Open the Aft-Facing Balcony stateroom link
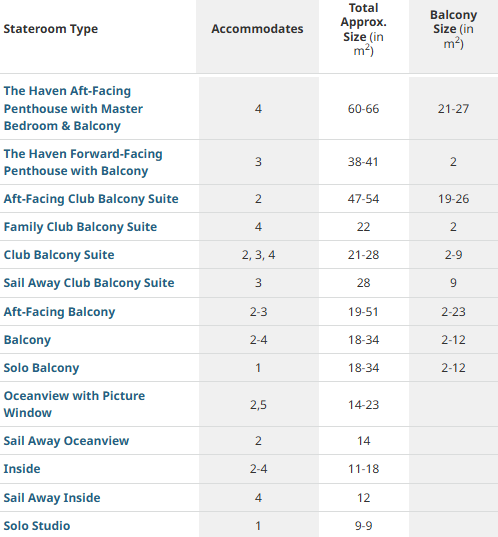Screen dimensions: 498x537 pyautogui.click(x=59, y=312)
